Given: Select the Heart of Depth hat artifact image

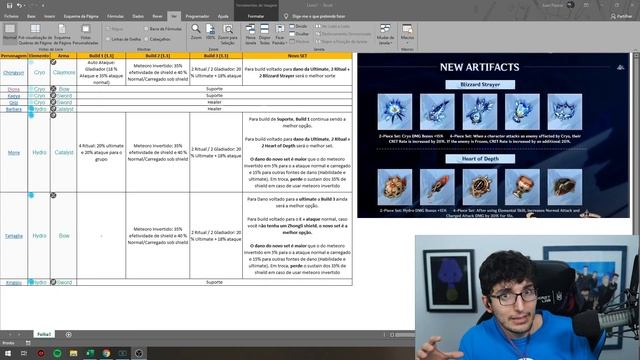Looking at the screenshot, I should pos(564,187).
